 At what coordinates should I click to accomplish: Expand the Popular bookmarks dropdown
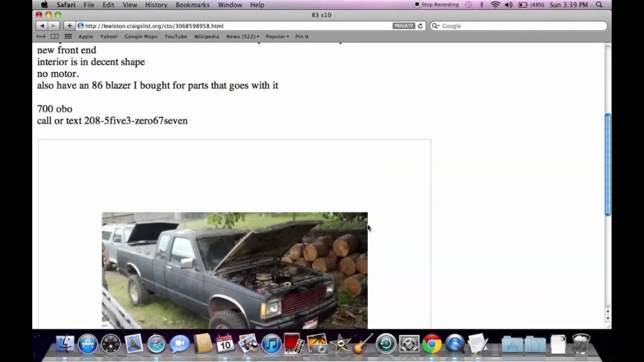(277, 36)
